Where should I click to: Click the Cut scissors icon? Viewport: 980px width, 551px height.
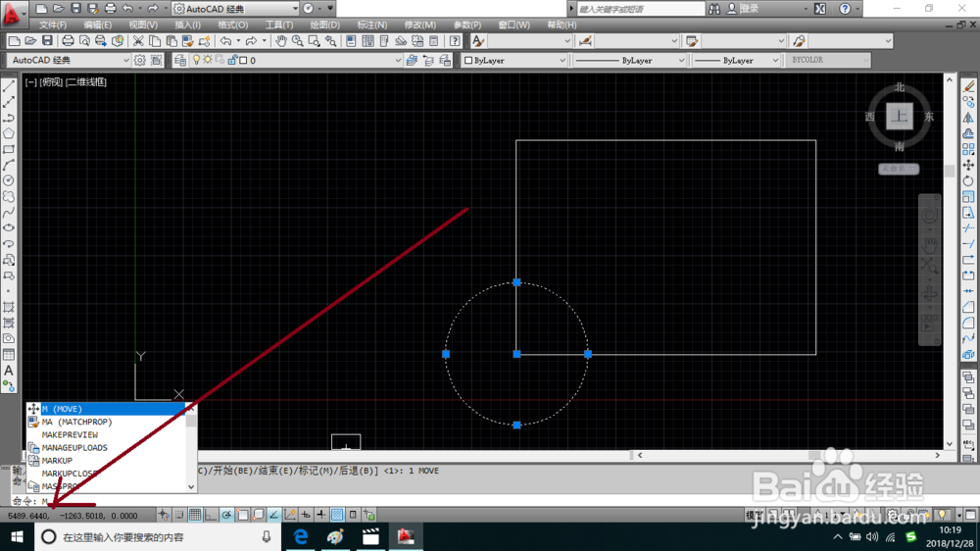coord(138,41)
